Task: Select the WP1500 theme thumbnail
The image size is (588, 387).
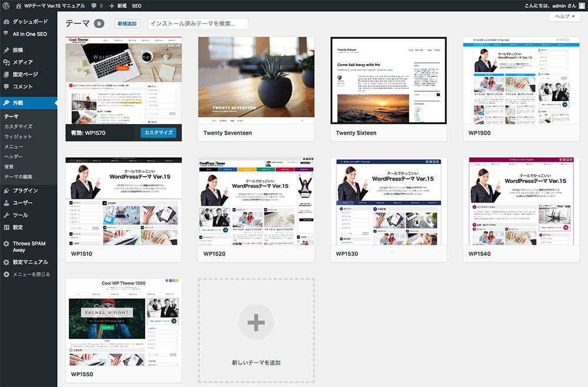Action: pyautogui.click(x=521, y=80)
